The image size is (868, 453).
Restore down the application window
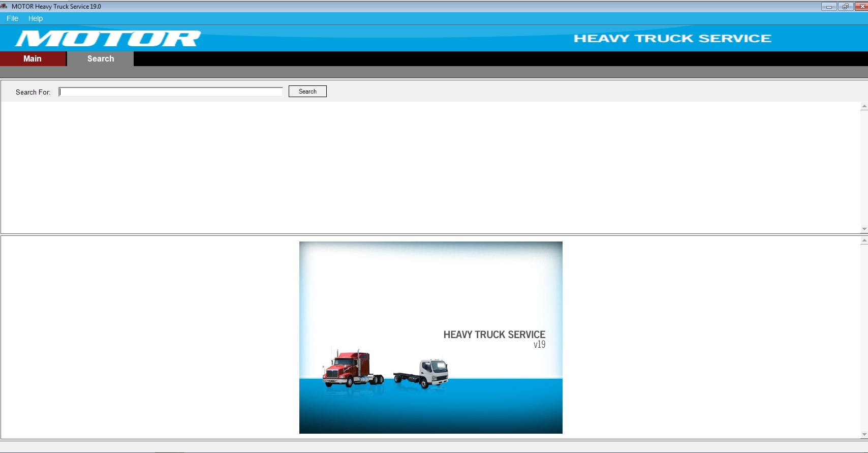(846, 7)
